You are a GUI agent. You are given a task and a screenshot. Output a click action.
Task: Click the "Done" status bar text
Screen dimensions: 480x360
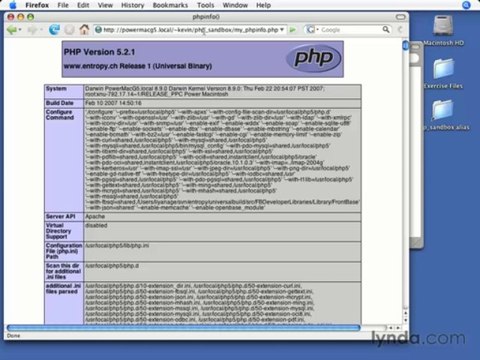pos(13,335)
